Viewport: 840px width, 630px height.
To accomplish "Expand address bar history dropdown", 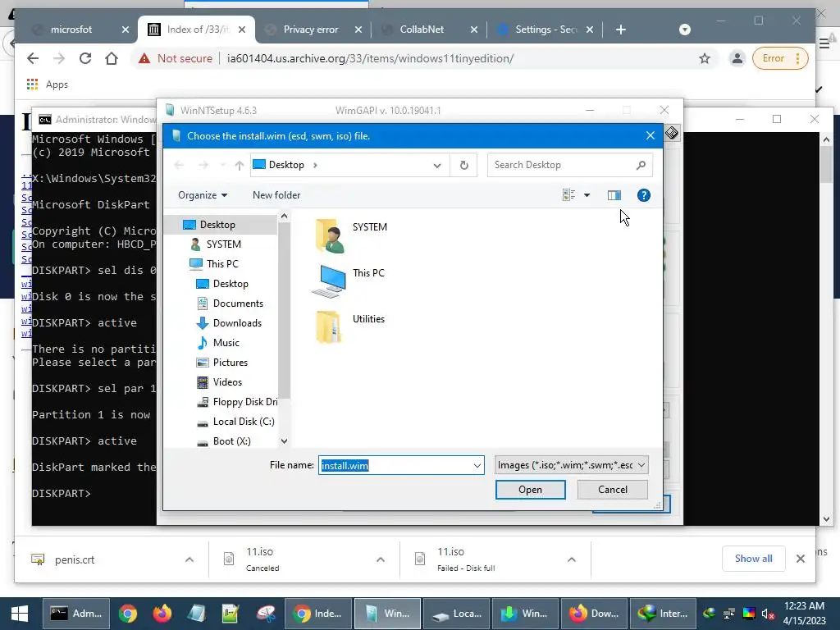I will [x=437, y=165].
